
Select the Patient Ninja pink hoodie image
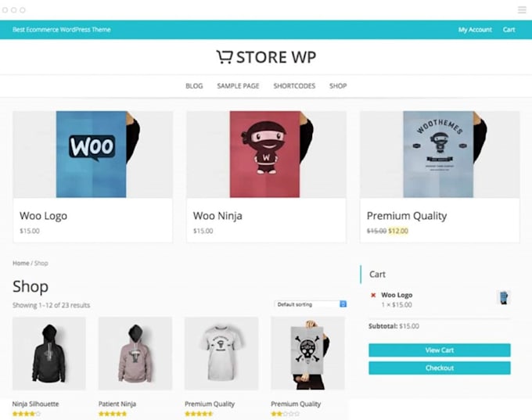135,354
